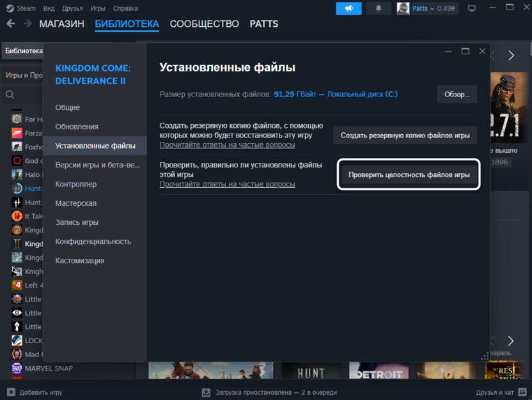This screenshot has height=400, width=532.
Task: Select Установленные файлы section
Action: 95,146
